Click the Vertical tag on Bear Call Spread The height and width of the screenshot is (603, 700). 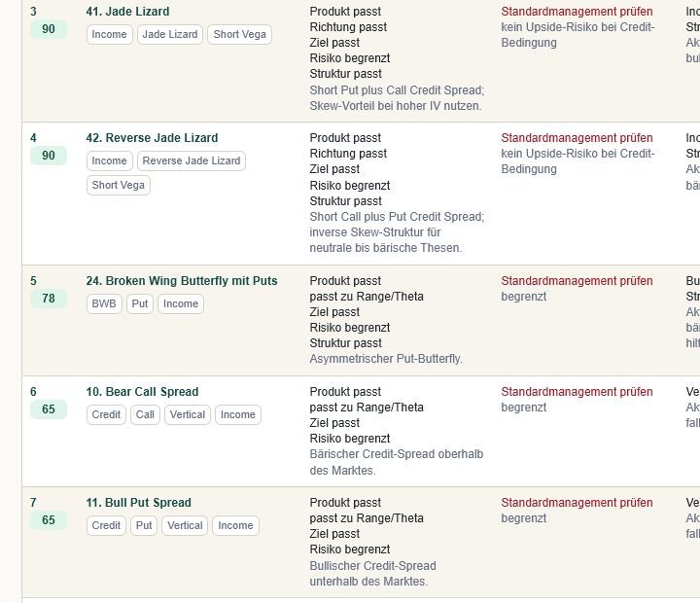point(188,414)
